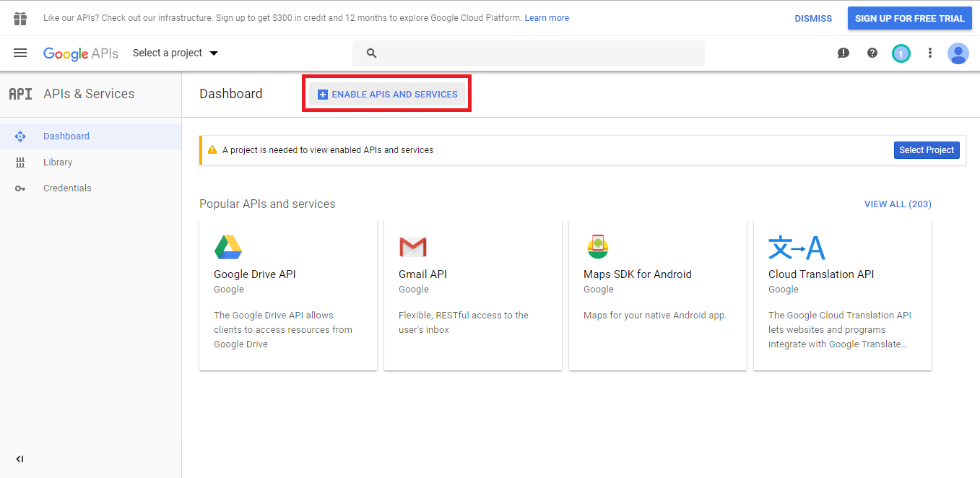Open Credentials in the sidebar
This screenshot has height=478, width=980.
[x=90, y=188]
